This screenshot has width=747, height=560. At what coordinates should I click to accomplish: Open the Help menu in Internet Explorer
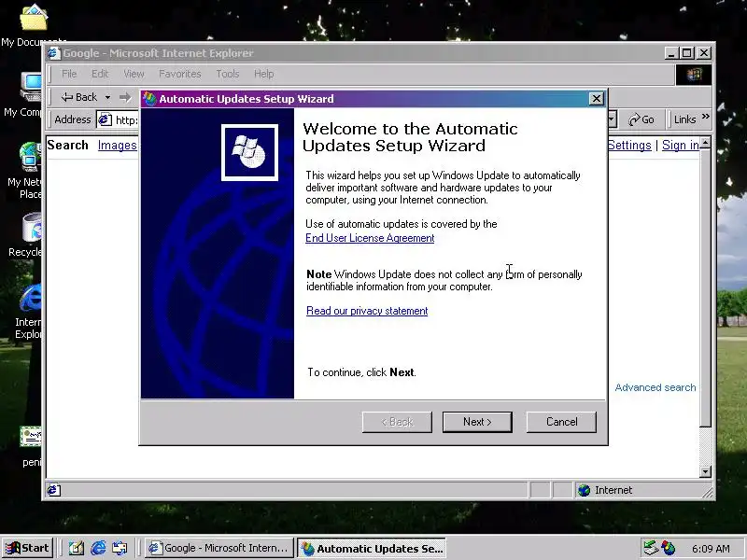pos(264,74)
